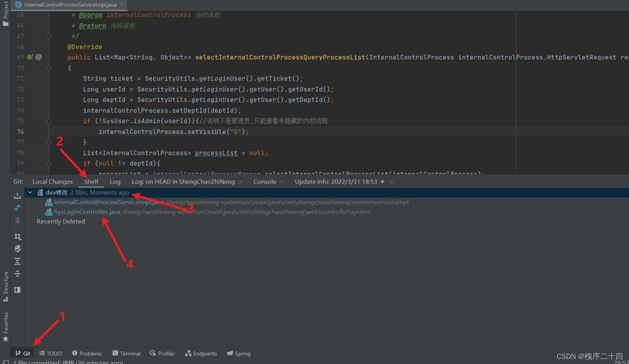
Task: Switch to the Local Changes tab
Action: coord(52,182)
